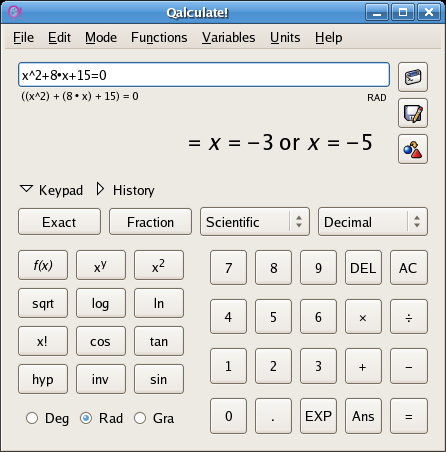
Task: Open the Units menu
Action: click(x=285, y=37)
